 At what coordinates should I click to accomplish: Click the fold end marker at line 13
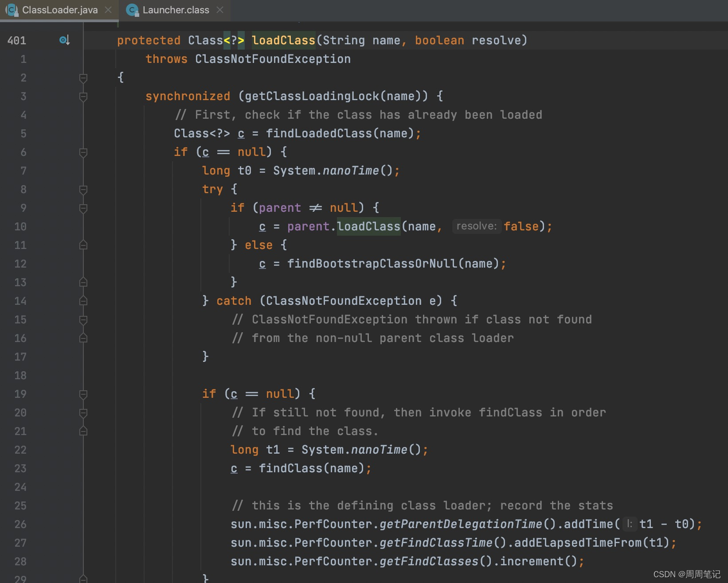[x=83, y=282]
